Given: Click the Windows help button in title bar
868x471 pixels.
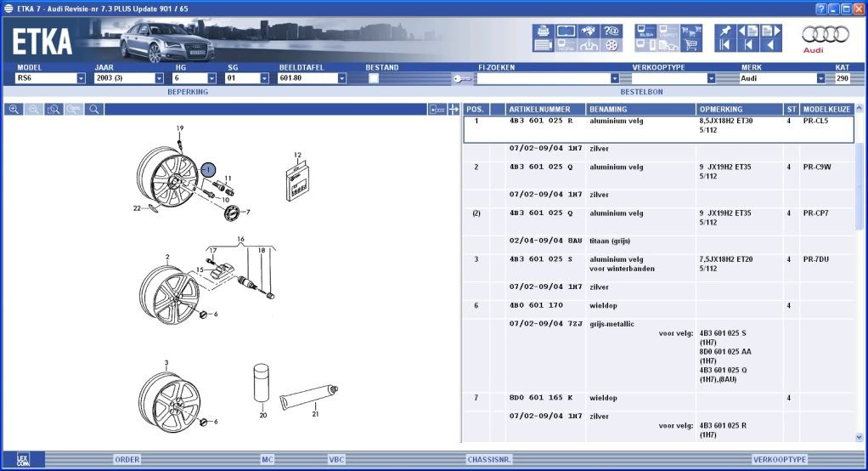Looking at the screenshot, I should click(821, 9).
